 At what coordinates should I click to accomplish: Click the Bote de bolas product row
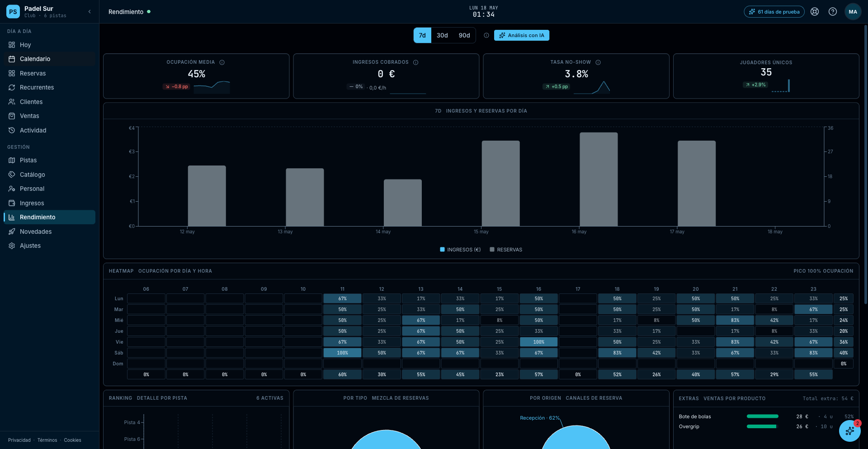[x=766, y=416]
